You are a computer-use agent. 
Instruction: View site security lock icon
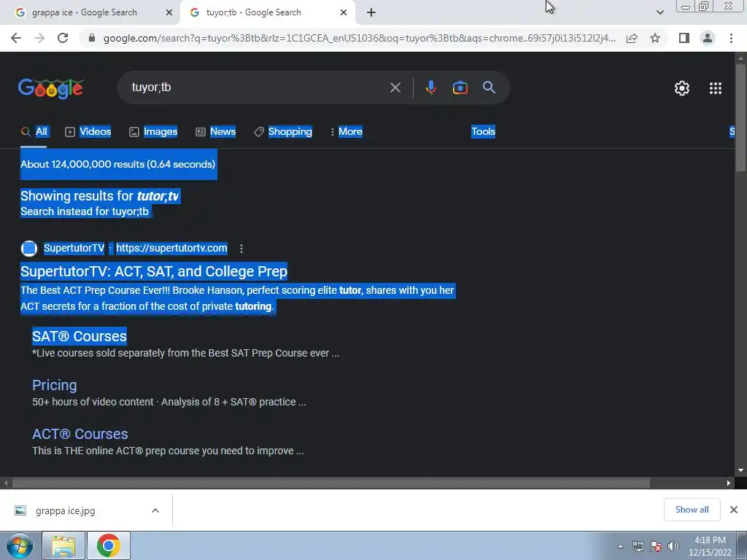pyautogui.click(x=92, y=38)
